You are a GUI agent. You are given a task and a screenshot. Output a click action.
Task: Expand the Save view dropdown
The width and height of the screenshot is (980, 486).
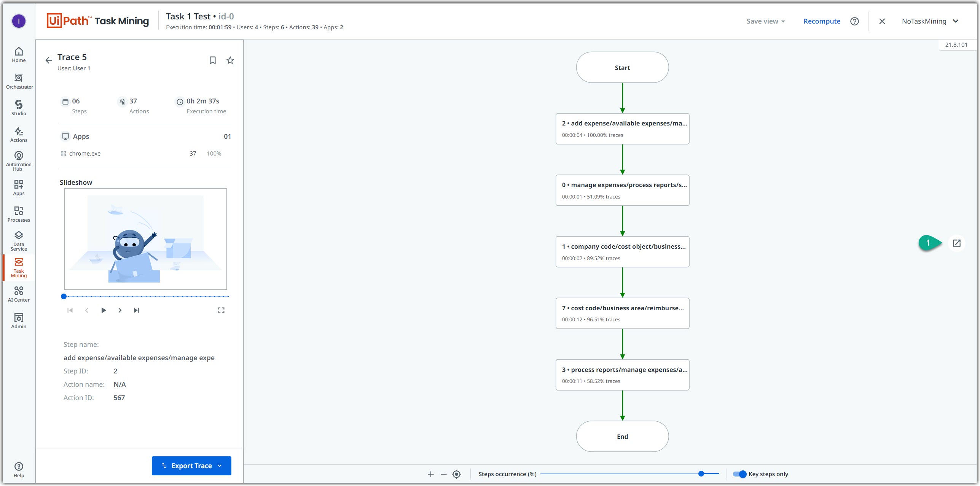click(x=766, y=21)
